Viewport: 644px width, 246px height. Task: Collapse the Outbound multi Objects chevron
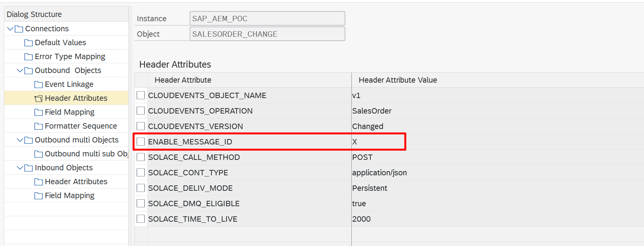[20, 140]
